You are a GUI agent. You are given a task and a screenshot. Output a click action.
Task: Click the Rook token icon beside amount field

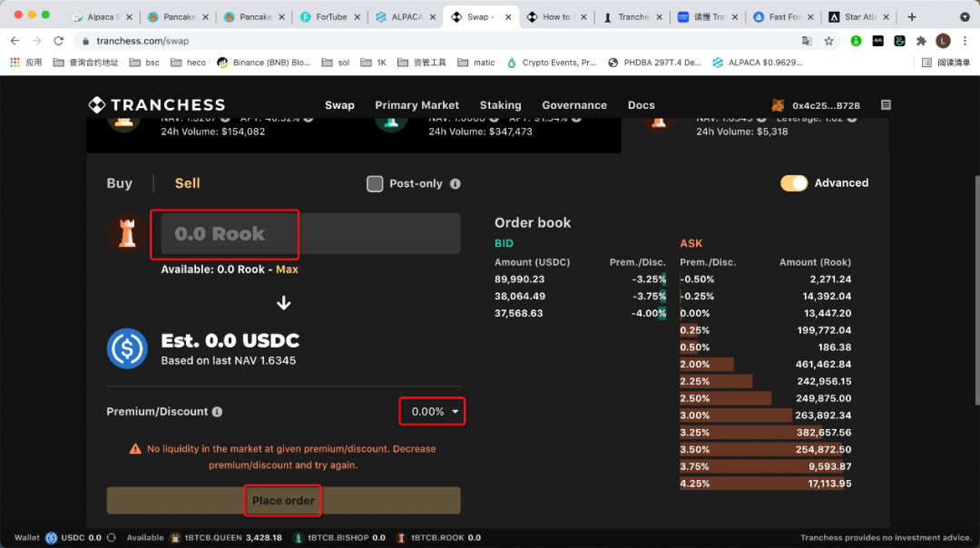127,233
